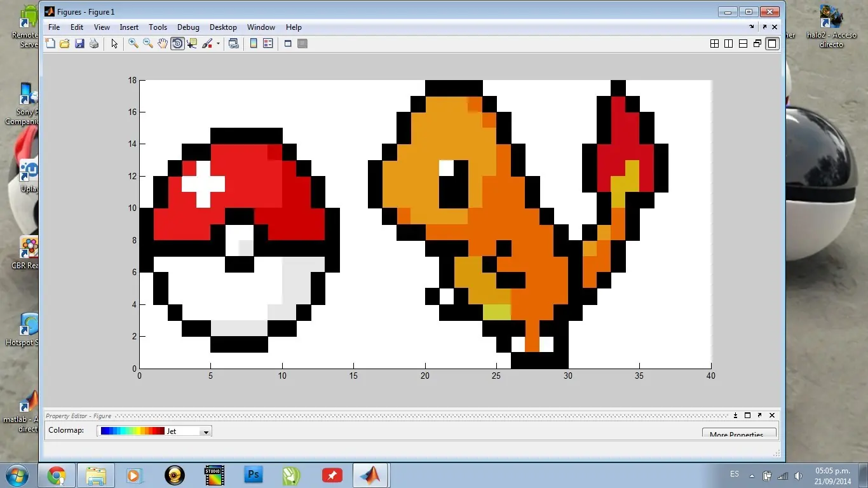The width and height of the screenshot is (868, 488).
Task: Create a new figure from toolbar
Action: point(50,44)
